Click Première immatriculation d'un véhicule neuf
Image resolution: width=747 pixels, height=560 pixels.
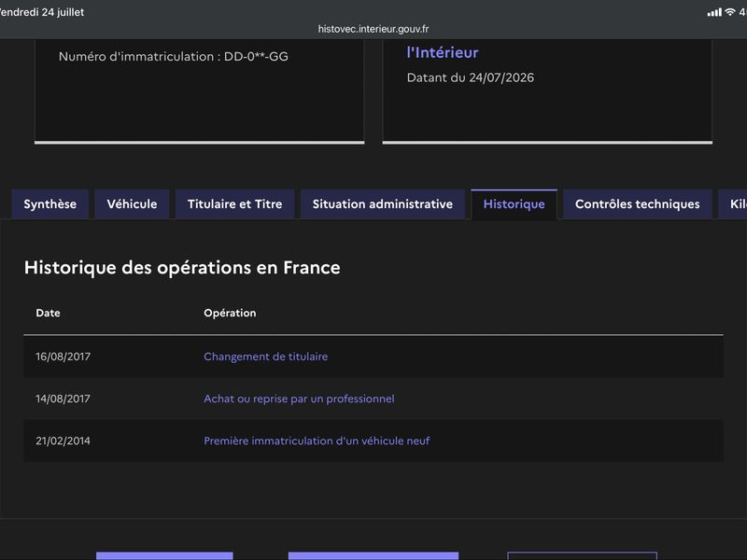pyautogui.click(x=317, y=441)
